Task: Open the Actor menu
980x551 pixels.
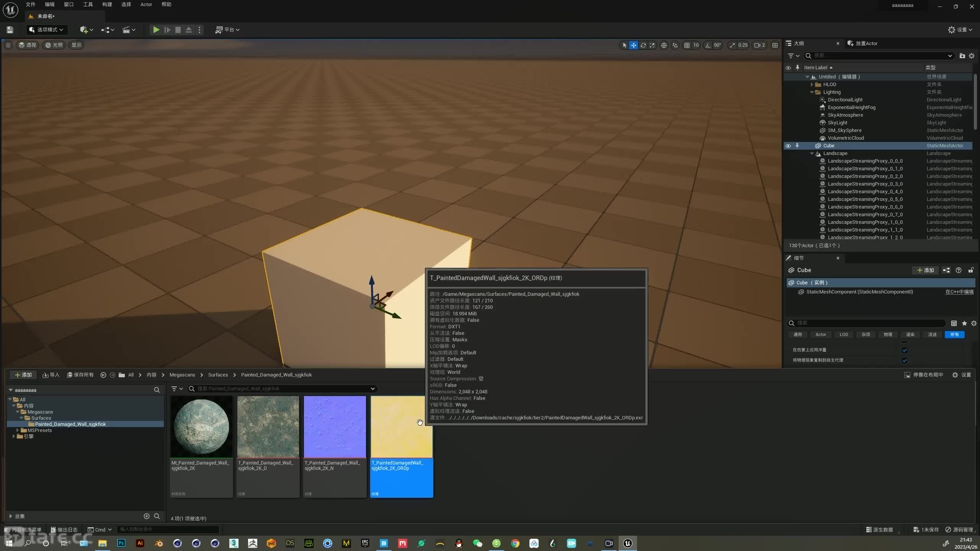Action: [x=146, y=5]
